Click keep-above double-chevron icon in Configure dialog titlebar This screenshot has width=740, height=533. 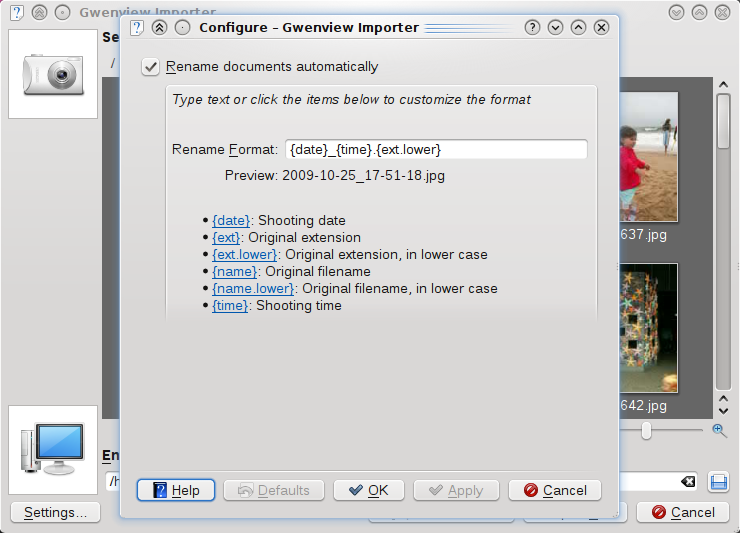160,27
